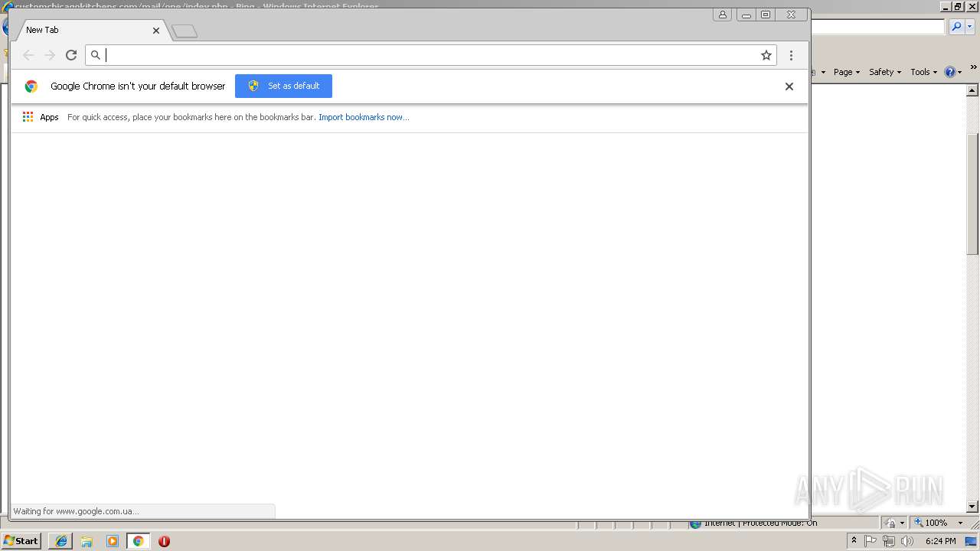Switch to Chrome in the taskbar
The width and height of the screenshot is (980, 551).
138,541
